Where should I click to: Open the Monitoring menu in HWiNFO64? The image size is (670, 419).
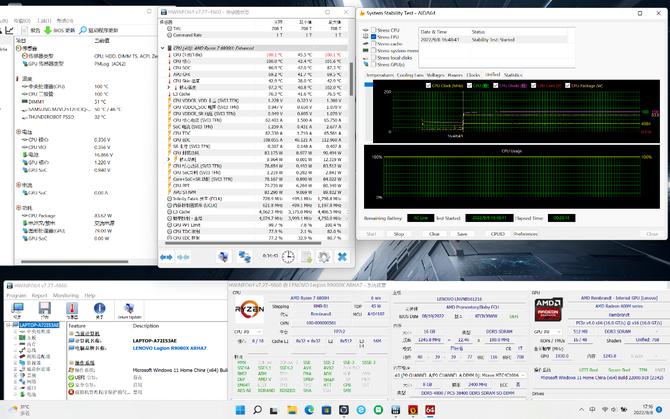point(65,296)
